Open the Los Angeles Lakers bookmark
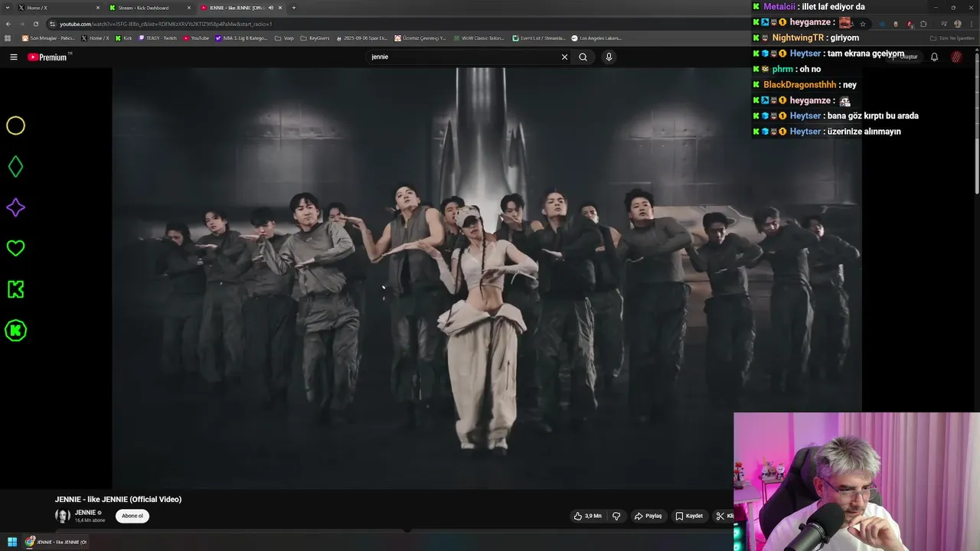Image resolution: width=980 pixels, height=551 pixels. point(596,37)
